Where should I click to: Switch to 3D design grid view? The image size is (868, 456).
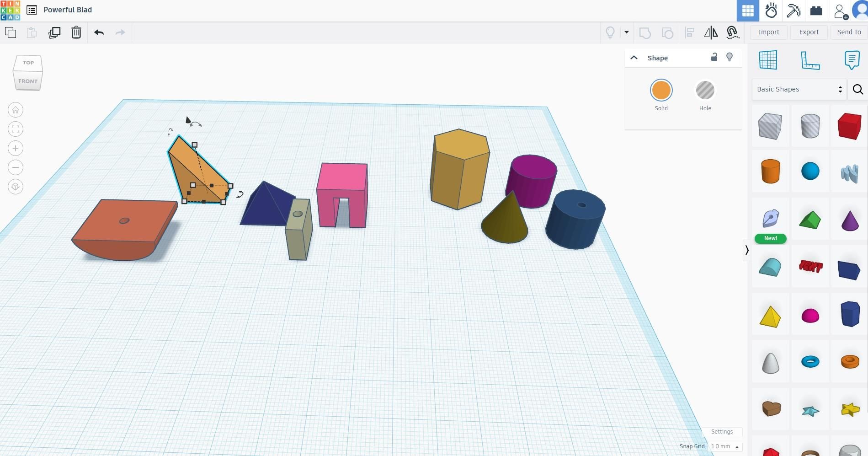click(748, 11)
